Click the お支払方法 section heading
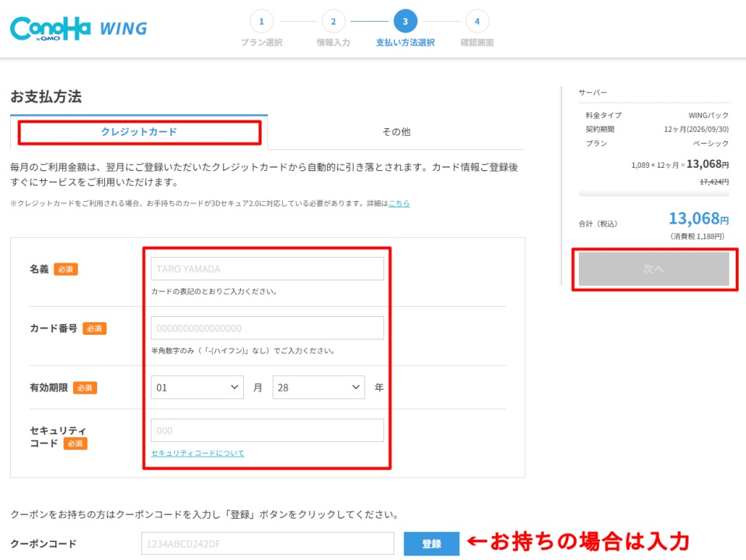This screenshot has height=560, width=746. (46, 96)
